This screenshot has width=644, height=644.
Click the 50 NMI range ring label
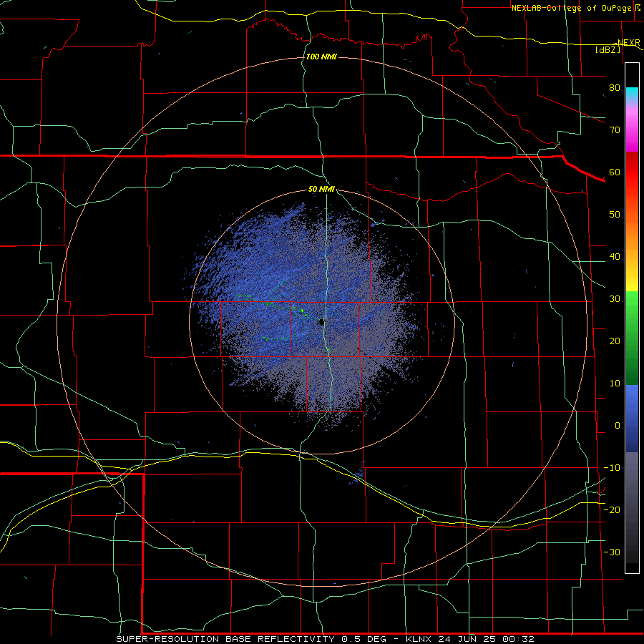click(321, 190)
